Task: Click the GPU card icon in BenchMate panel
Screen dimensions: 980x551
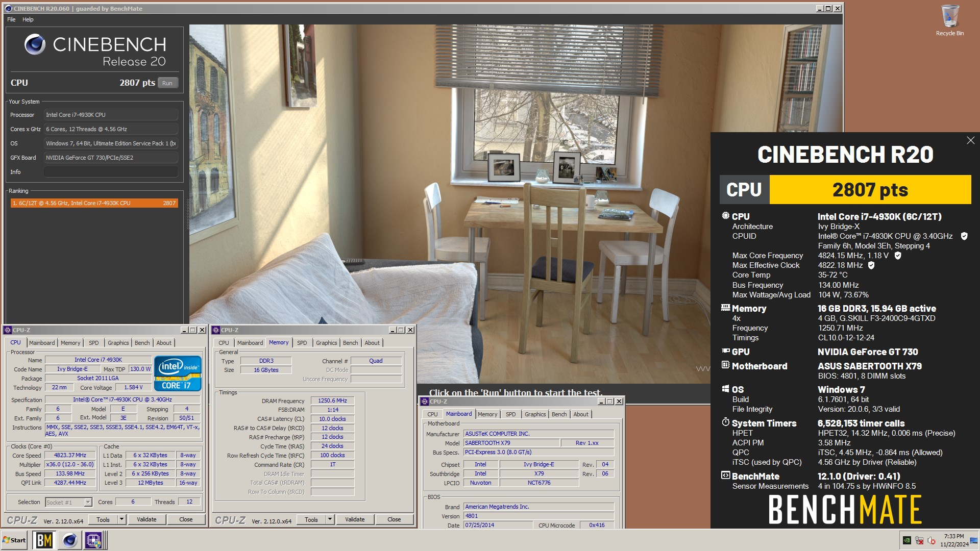Action: [725, 351]
